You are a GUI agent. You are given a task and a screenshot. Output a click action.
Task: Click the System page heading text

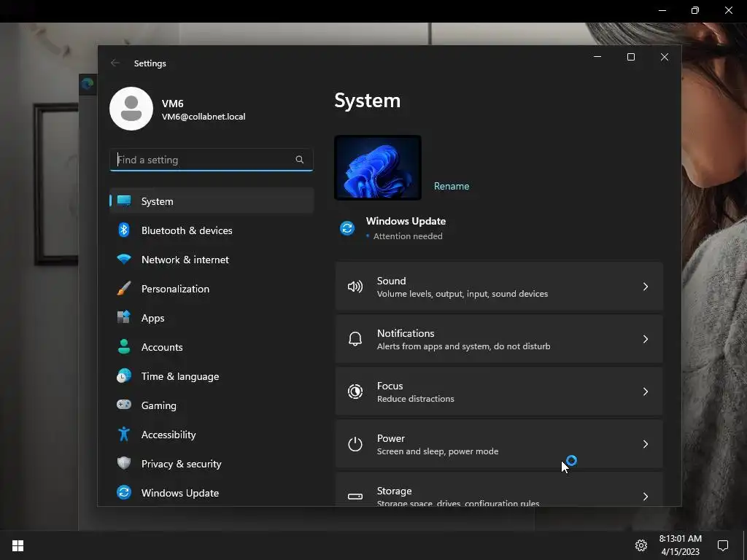[x=368, y=101]
